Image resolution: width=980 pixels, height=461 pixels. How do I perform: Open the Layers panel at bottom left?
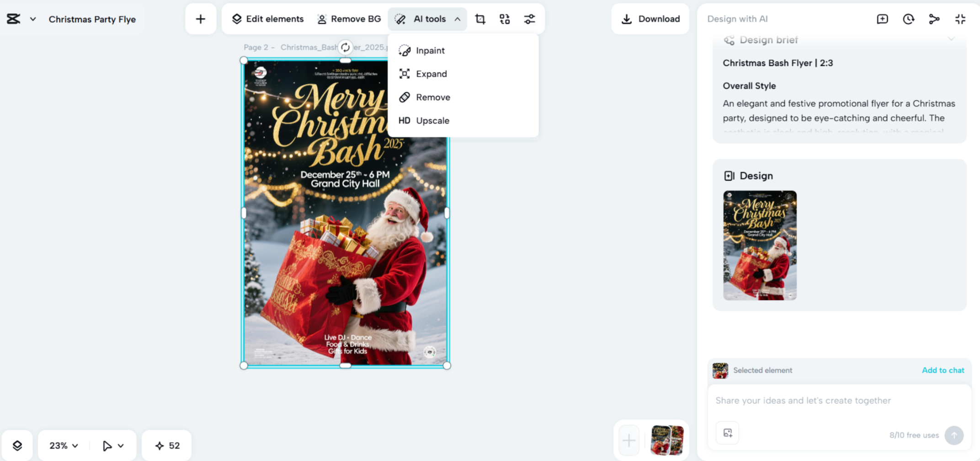18,445
